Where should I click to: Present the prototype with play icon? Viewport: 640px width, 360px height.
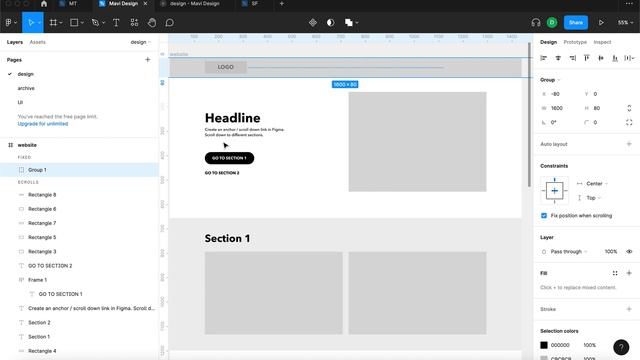pyautogui.click(x=601, y=22)
